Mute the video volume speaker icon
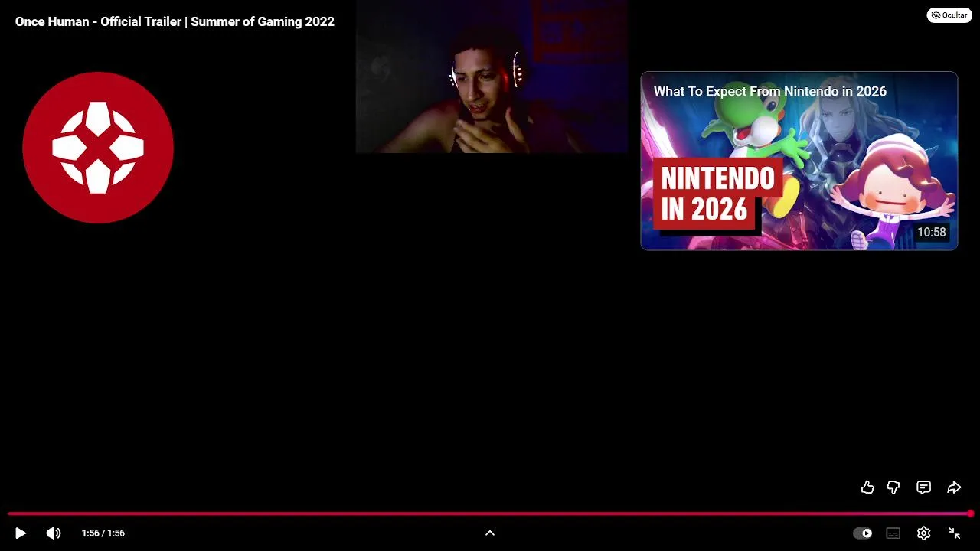This screenshot has height=551, width=980. (54, 533)
